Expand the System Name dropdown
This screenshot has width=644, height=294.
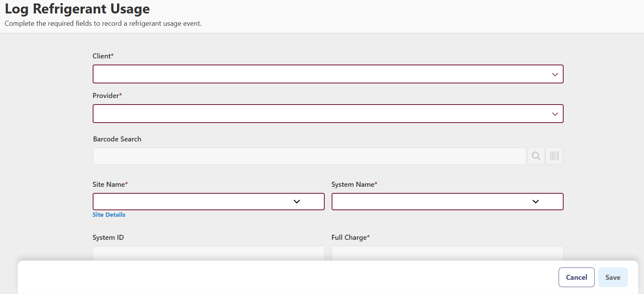coord(447,202)
